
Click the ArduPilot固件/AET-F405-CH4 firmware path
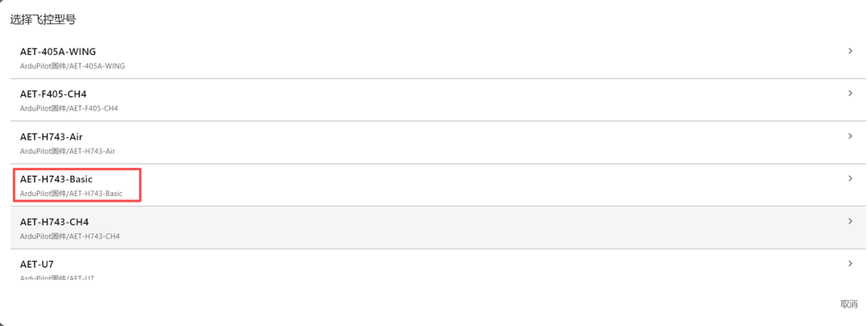(69, 108)
